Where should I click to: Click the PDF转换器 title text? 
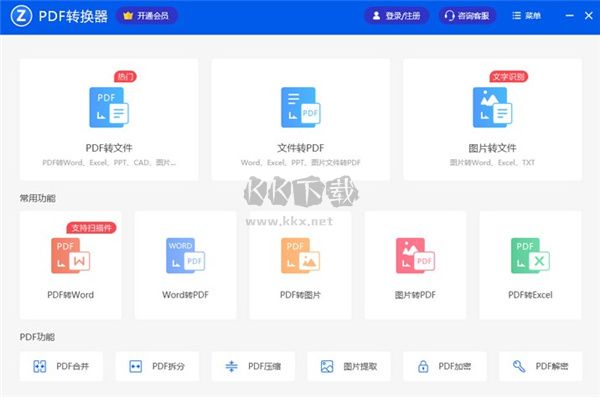(x=73, y=16)
